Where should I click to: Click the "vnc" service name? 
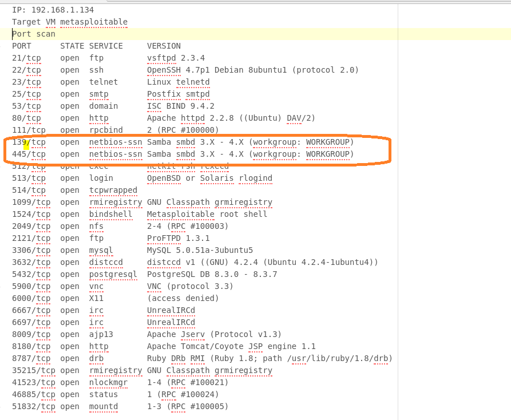point(96,286)
